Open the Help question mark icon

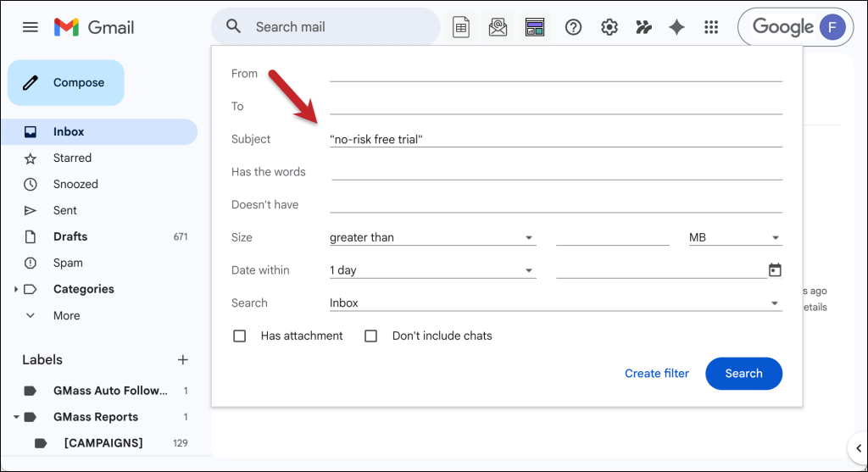point(573,27)
